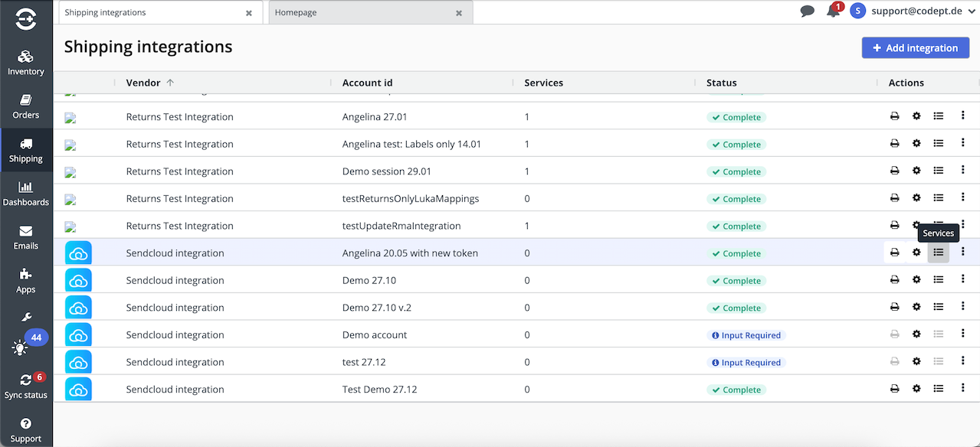Click the Status column header
Image resolution: width=980 pixels, height=447 pixels.
pos(721,83)
